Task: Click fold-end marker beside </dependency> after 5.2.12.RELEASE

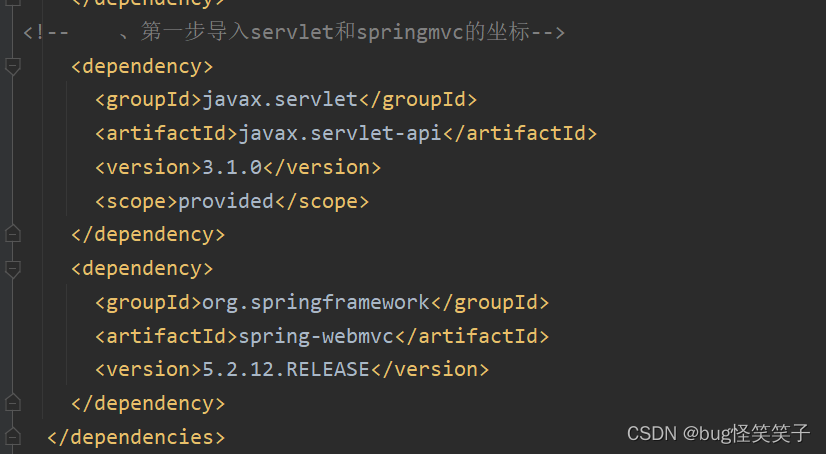Action: coord(13,403)
